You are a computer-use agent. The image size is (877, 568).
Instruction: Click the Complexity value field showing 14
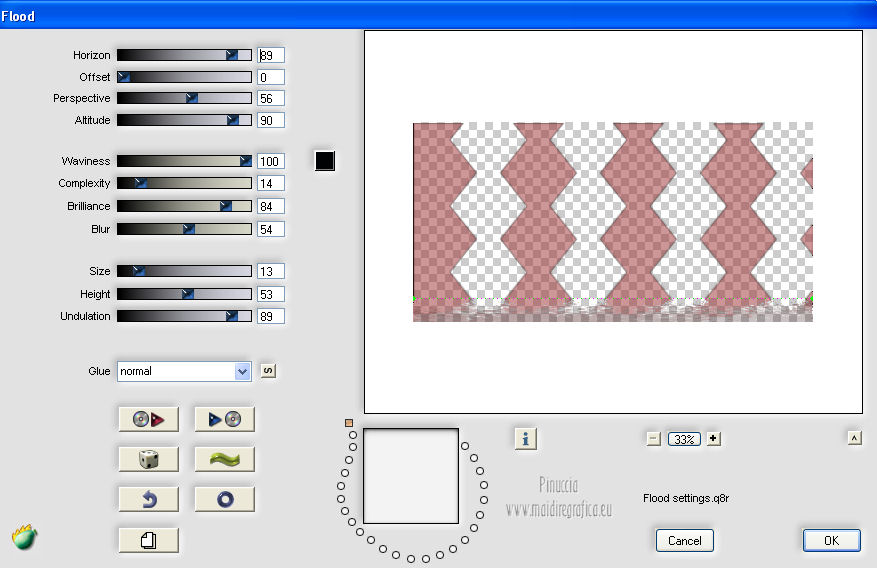[271, 183]
